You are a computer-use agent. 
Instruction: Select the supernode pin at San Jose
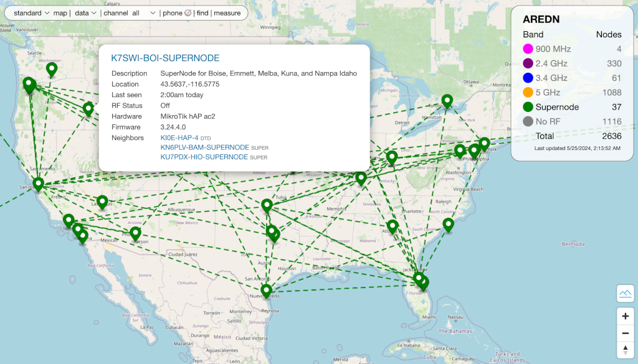pyautogui.click(x=38, y=184)
